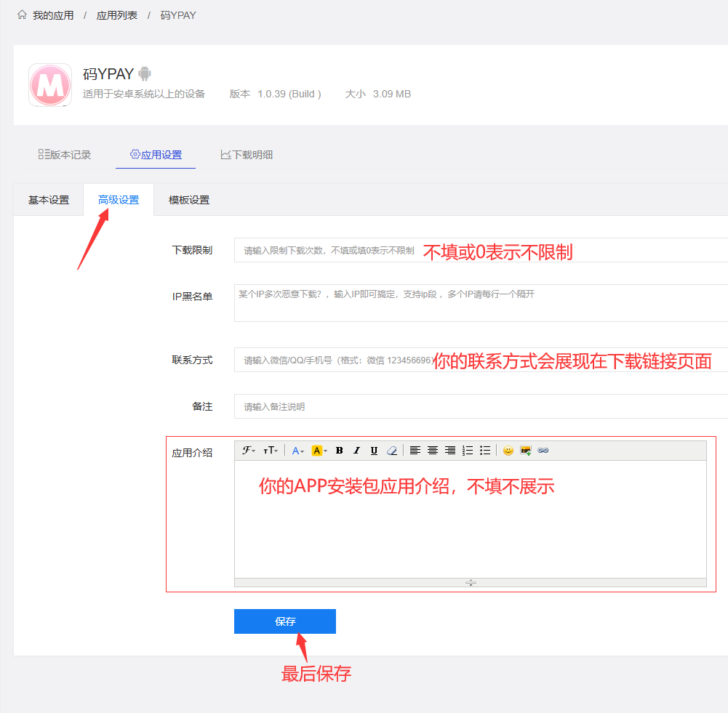Insert a numbered list
Screen dimensions: 728x713
tap(468, 451)
